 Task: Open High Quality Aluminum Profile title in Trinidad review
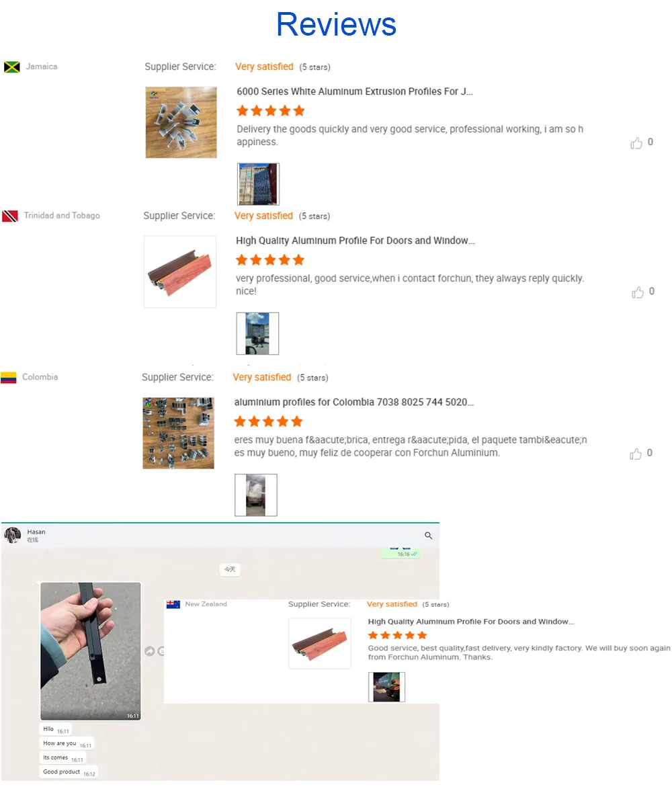tap(355, 241)
